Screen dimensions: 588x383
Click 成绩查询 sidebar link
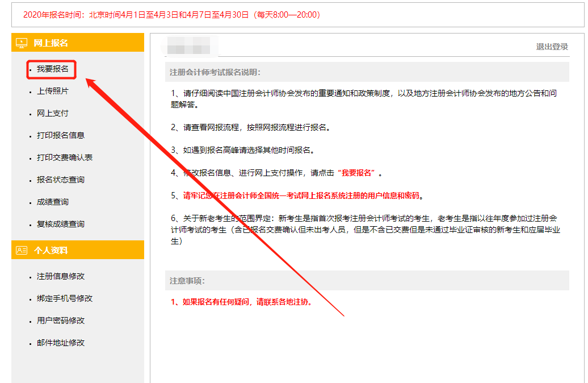tap(53, 202)
